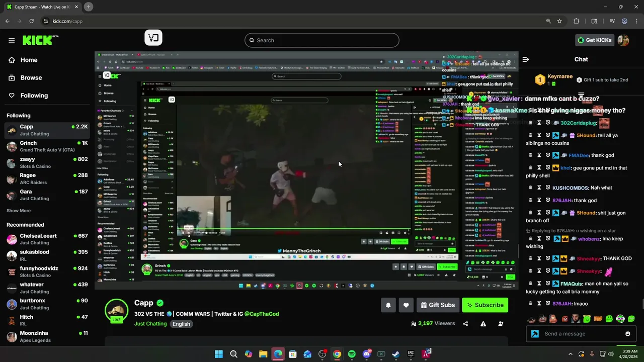644x362 pixels.
Task: Share the stream with the share icon
Action: tap(465, 324)
